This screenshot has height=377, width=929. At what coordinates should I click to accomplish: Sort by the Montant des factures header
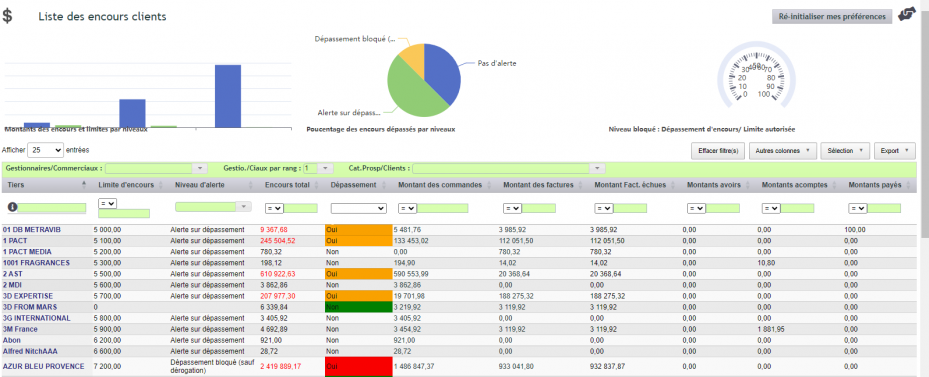pyautogui.click(x=539, y=185)
